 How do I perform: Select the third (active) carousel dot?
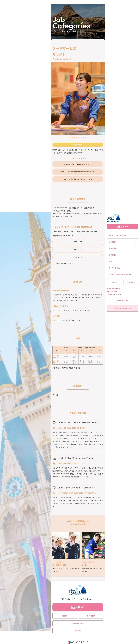pos(74,137)
